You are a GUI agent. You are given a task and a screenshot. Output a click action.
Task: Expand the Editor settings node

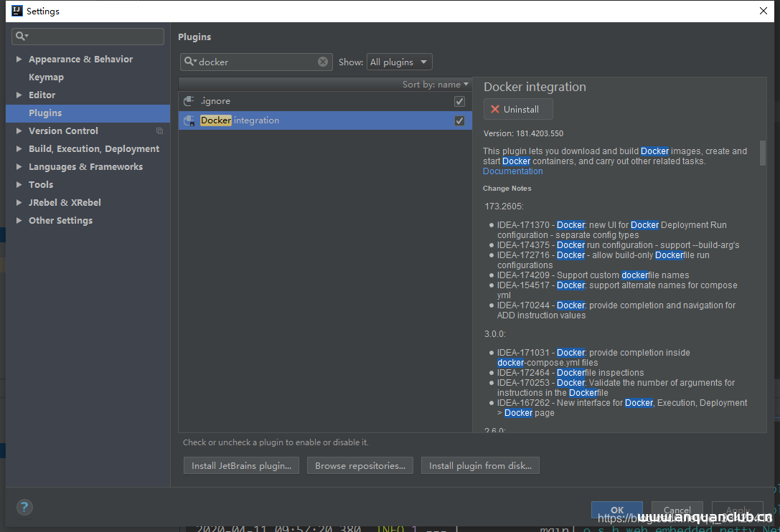[x=19, y=95]
